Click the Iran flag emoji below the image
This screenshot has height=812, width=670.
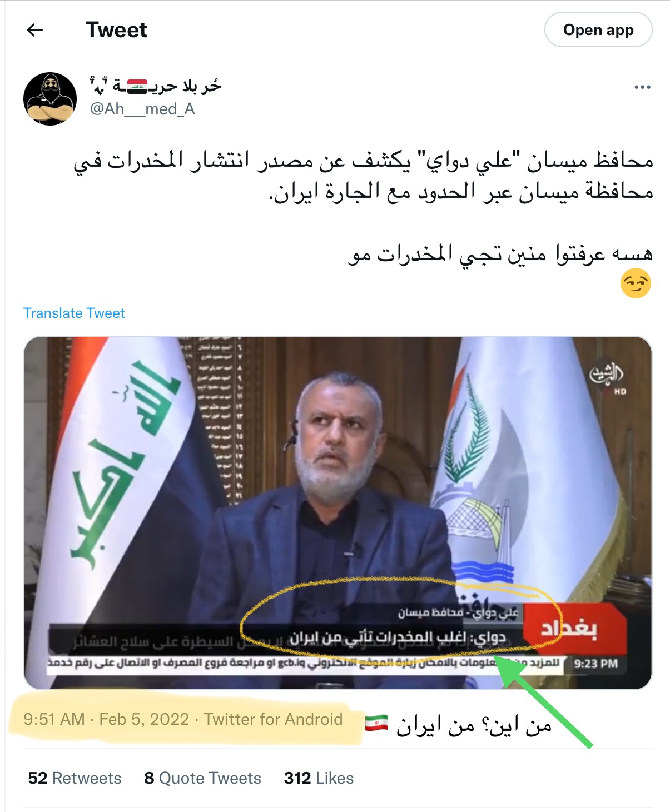tap(376, 723)
